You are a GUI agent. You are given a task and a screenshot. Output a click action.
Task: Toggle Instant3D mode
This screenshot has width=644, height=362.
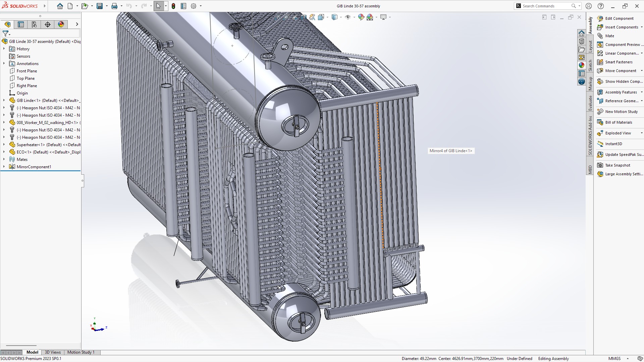click(613, 144)
